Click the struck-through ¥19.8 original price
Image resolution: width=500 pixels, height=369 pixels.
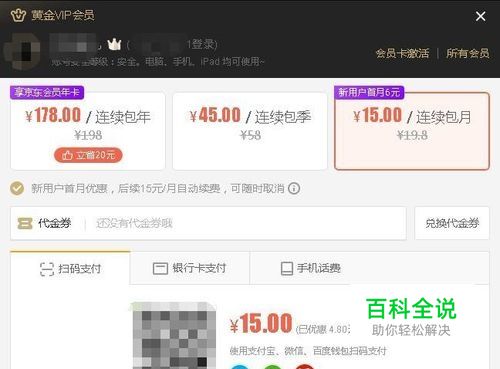click(x=412, y=136)
